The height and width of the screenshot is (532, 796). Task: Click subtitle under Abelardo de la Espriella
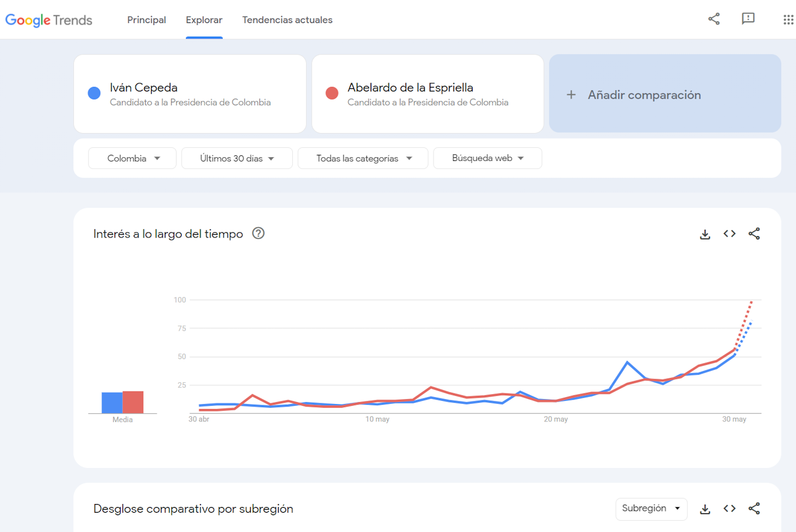click(x=428, y=103)
